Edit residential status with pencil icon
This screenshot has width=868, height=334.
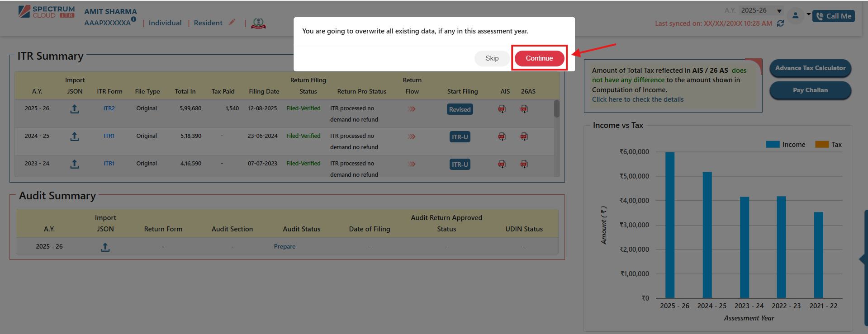point(232,23)
